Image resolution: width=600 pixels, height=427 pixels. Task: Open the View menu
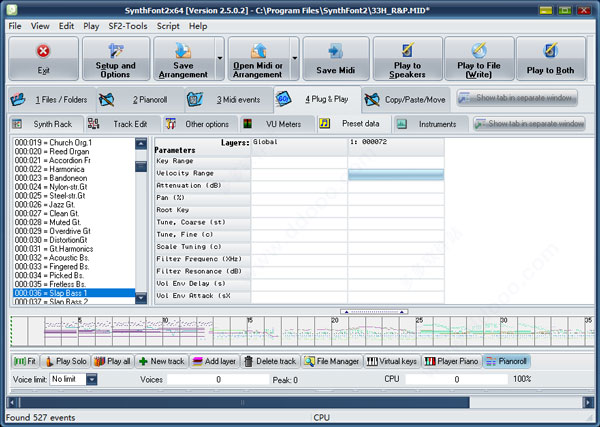click(x=40, y=26)
